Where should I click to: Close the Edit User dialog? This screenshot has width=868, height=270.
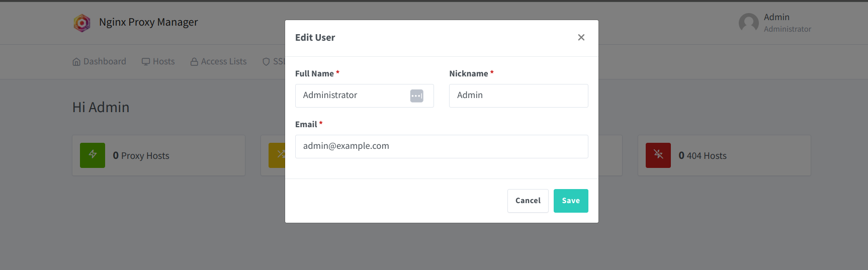(x=581, y=37)
